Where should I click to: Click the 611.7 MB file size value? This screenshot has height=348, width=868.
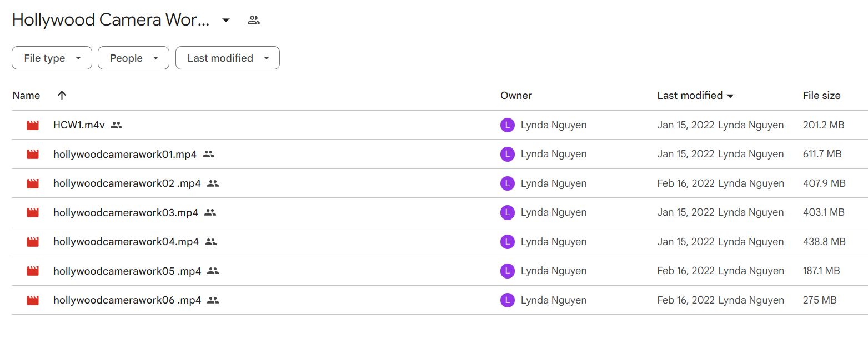[x=822, y=154]
